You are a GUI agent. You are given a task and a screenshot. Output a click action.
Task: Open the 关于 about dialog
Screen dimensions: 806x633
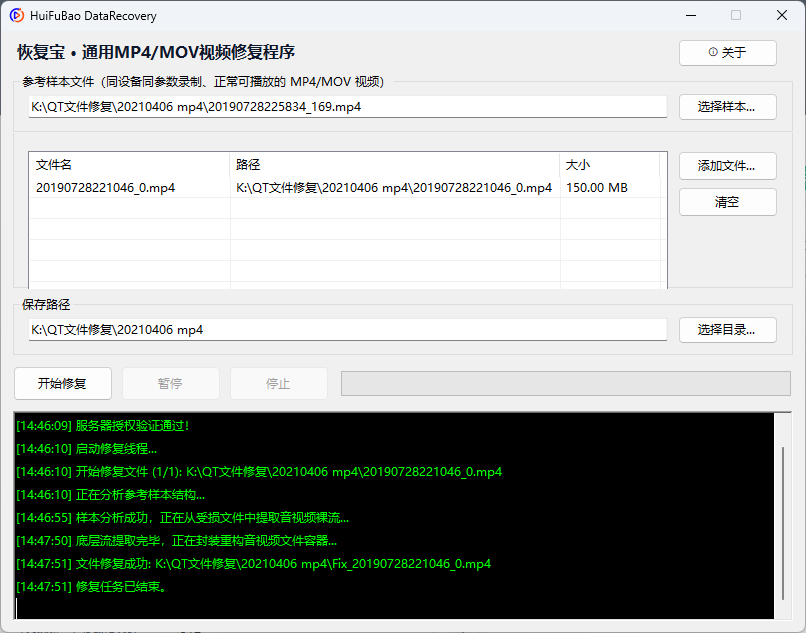point(727,52)
